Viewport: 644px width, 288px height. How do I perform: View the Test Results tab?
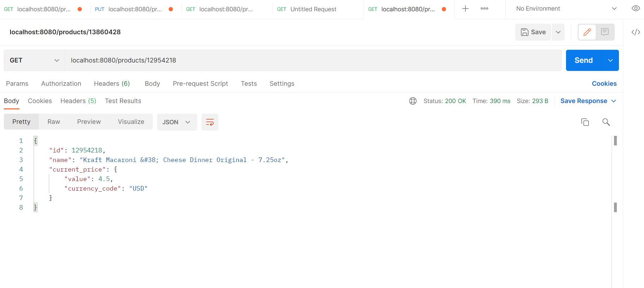(123, 101)
